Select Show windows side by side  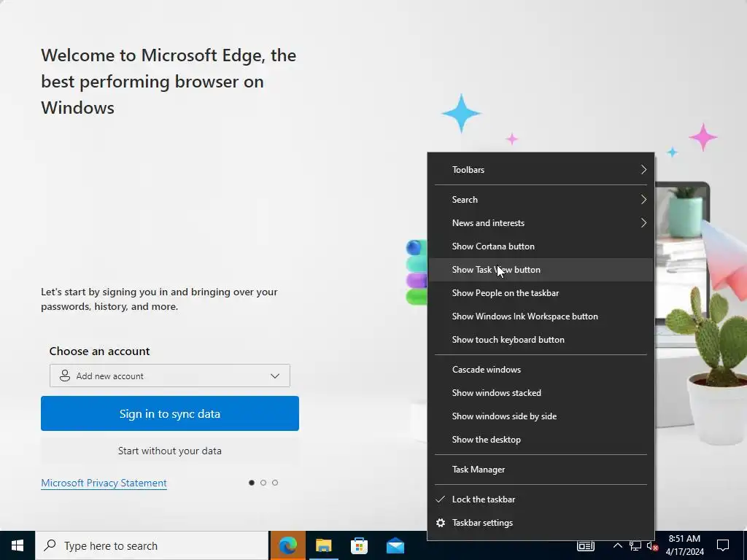[x=541, y=416]
